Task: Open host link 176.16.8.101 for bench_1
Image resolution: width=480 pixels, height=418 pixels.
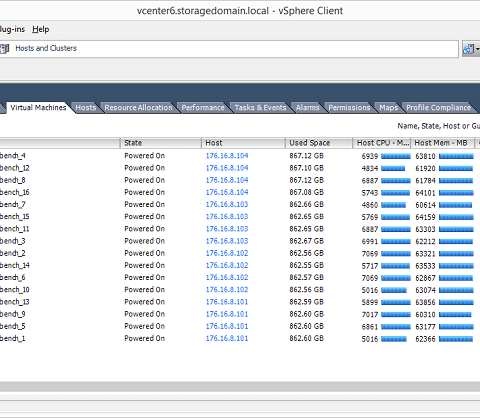Action: point(227,338)
